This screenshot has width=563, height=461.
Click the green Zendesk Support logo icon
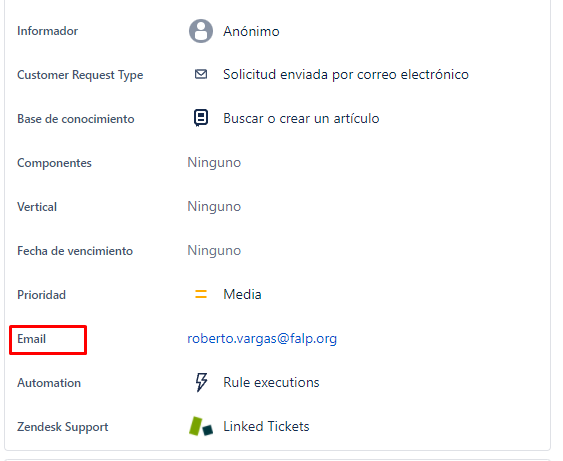(201, 426)
